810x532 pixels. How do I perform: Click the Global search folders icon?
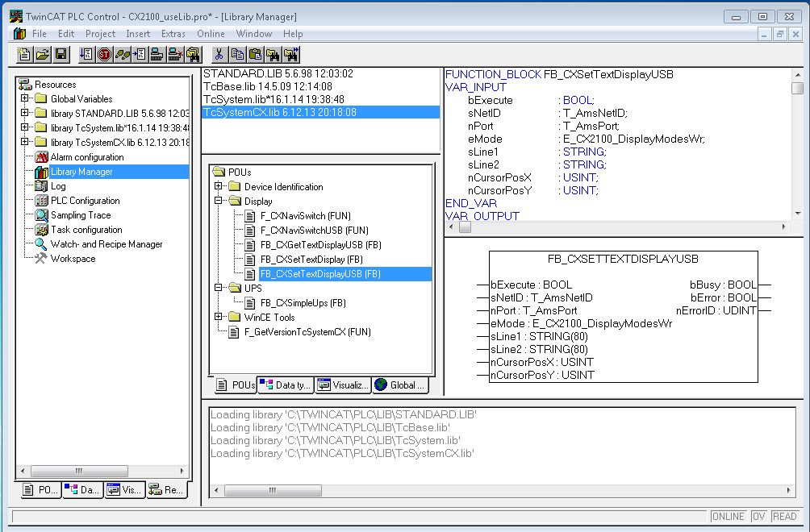click(193, 54)
